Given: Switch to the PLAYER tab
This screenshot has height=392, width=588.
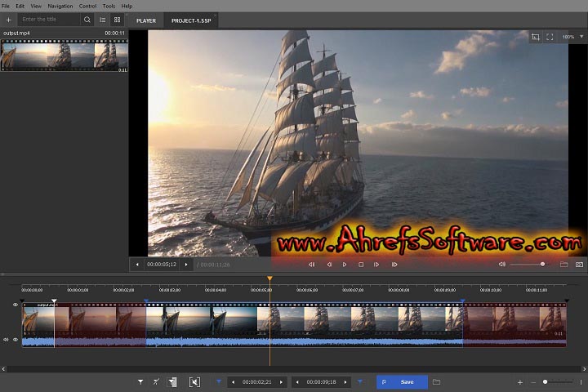Looking at the screenshot, I should tap(146, 20).
